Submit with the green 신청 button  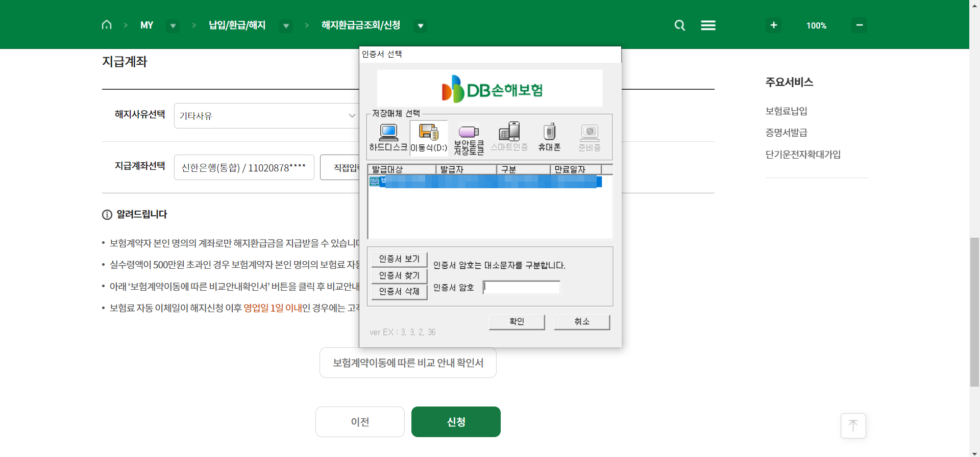[456, 422]
